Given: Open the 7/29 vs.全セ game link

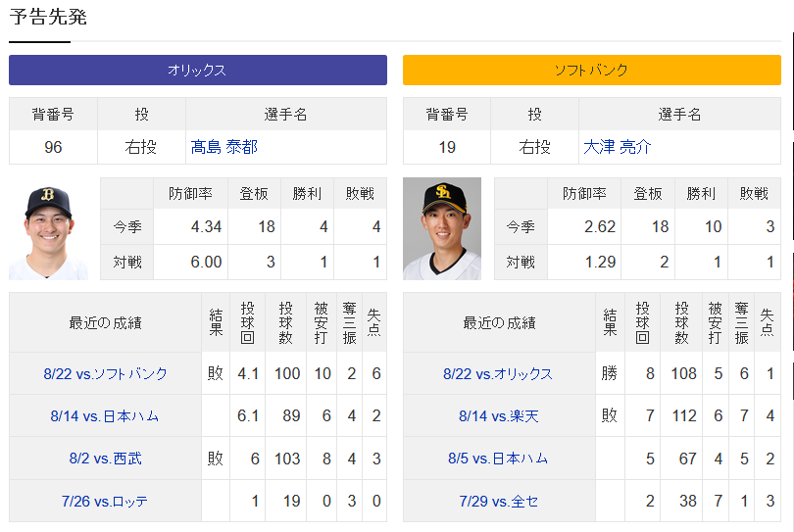Looking at the screenshot, I should point(498,501).
